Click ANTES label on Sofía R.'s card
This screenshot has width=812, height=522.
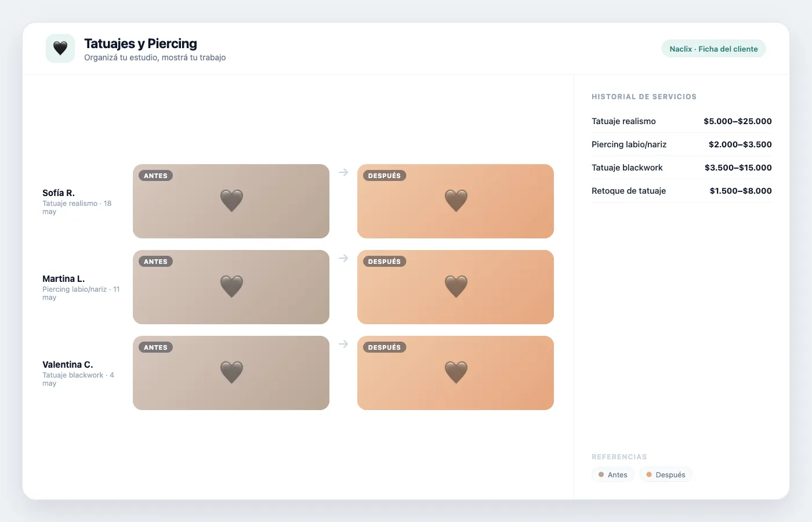pos(155,176)
